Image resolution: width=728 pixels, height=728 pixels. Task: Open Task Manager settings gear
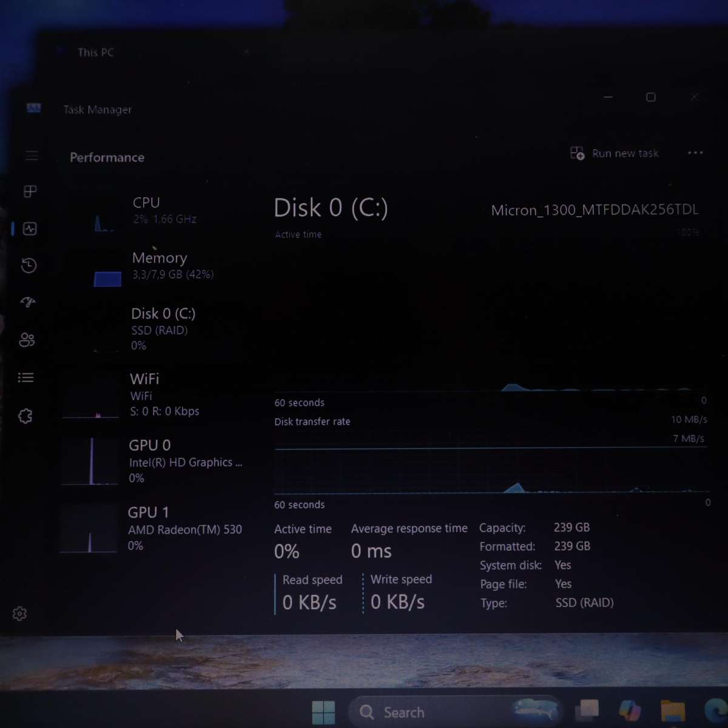(x=19, y=613)
